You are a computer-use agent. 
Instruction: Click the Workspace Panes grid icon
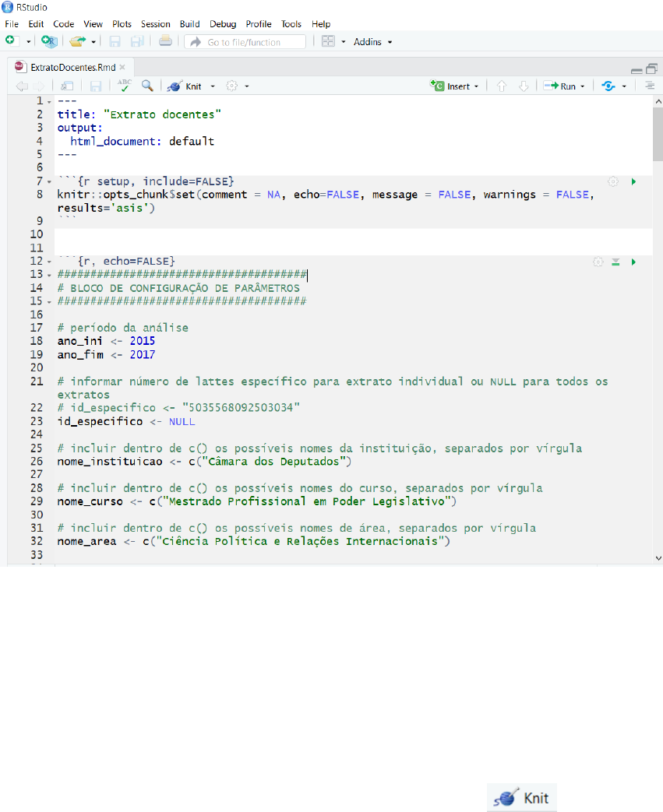[328, 41]
